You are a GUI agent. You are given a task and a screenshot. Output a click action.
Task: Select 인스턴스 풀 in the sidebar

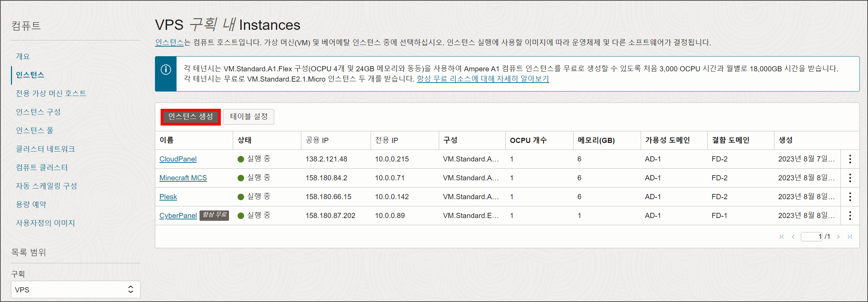click(x=35, y=130)
